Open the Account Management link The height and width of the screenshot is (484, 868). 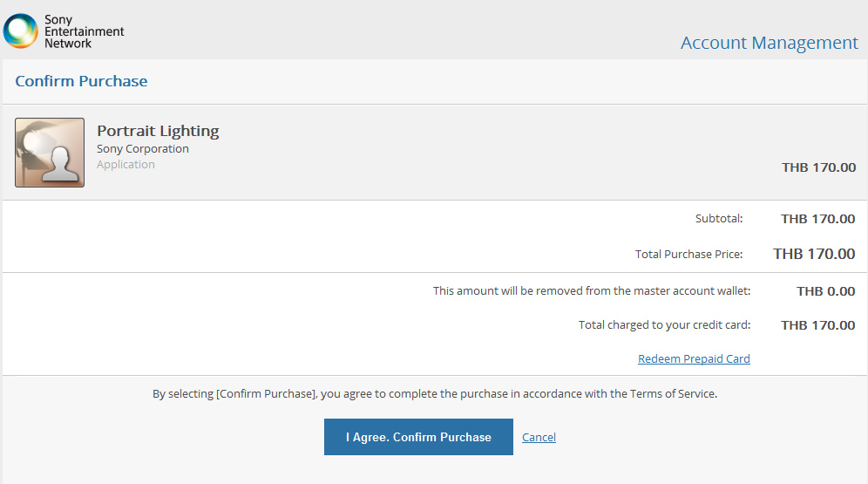[769, 43]
